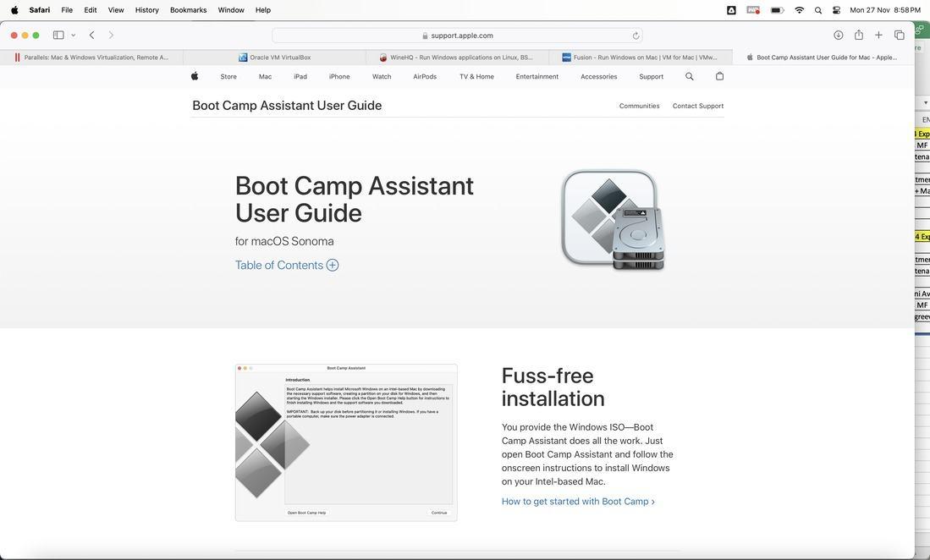Image resolution: width=930 pixels, height=560 pixels.
Task: Go forward to the next page
Action: tap(111, 35)
